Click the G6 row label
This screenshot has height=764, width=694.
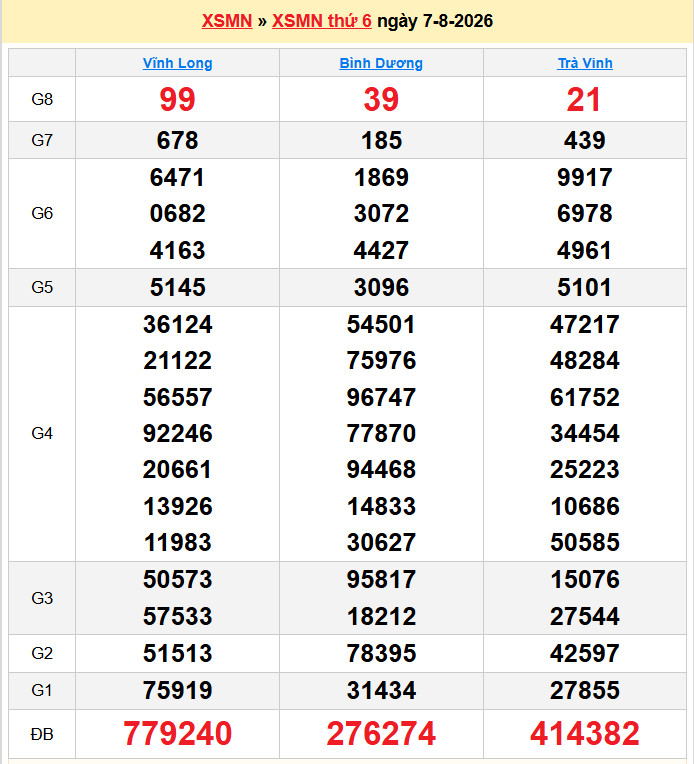pos(42,213)
